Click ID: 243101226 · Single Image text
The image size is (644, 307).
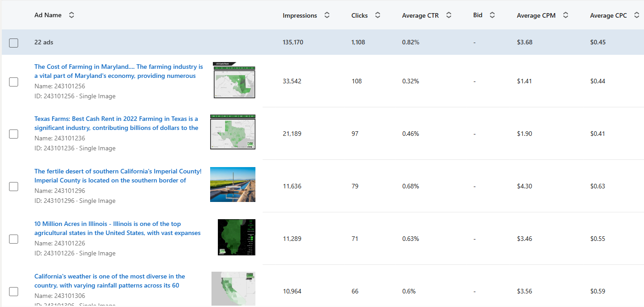click(75, 253)
